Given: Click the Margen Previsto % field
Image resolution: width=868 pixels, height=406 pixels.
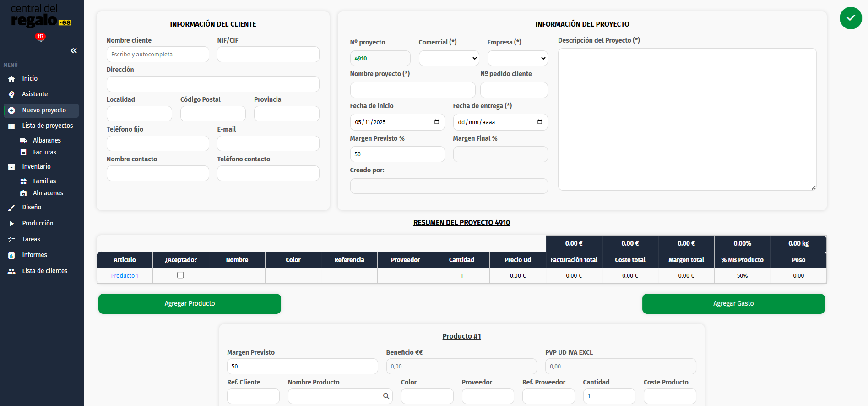Looking at the screenshot, I should (x=397, y=154).
